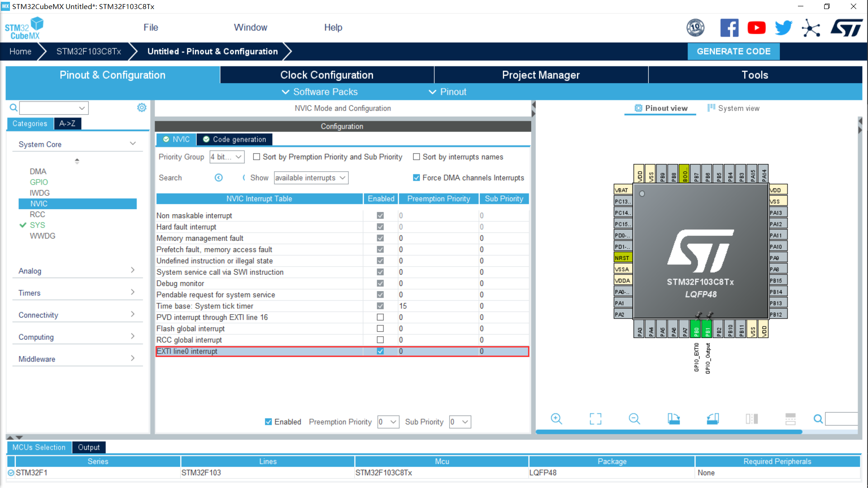Expand the Connectivity category
The height and width of the screenshot is (488, 868).
point(132,314)
